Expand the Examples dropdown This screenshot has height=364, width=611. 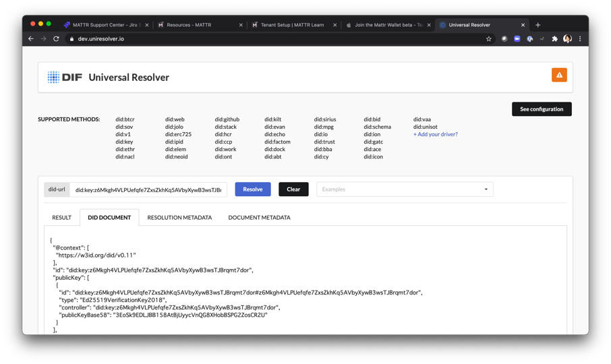pyautogui.click(x=405, y=189)
